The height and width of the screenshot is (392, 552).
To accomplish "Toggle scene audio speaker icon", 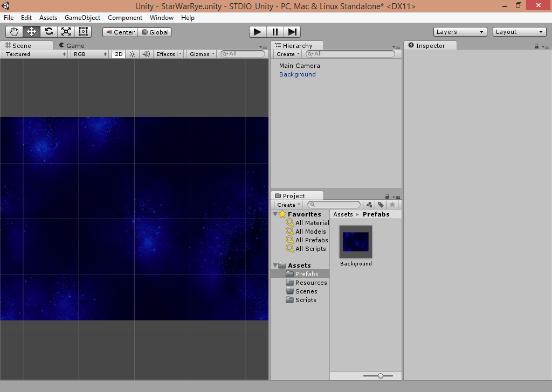I will [x=146, y=54].
